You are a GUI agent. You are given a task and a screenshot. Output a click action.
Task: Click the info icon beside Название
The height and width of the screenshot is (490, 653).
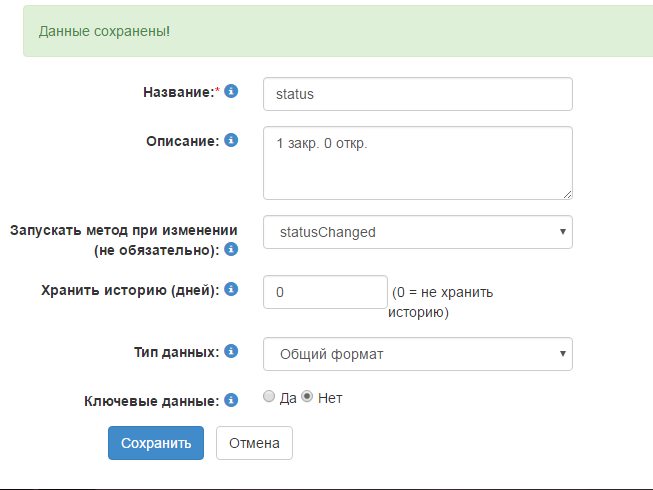tap(232, 91)
